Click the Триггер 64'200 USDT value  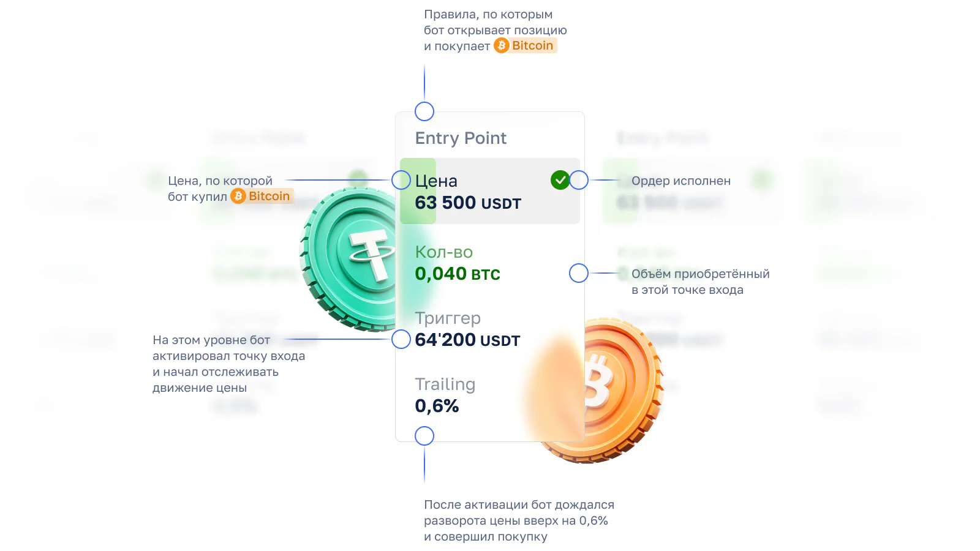(467, 340)
